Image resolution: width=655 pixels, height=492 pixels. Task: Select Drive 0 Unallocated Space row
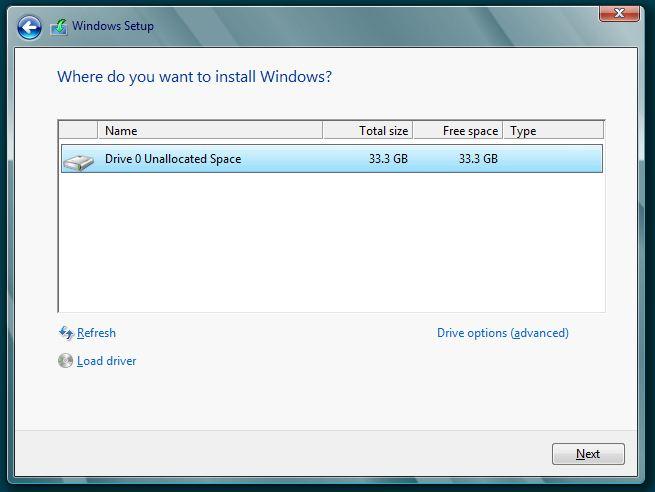point(332,159)
